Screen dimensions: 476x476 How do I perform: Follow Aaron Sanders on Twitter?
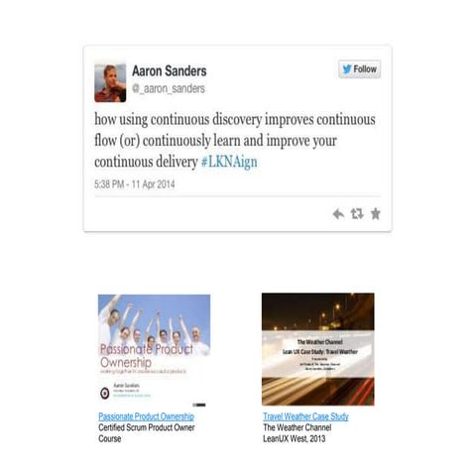[x=359, y=69]
